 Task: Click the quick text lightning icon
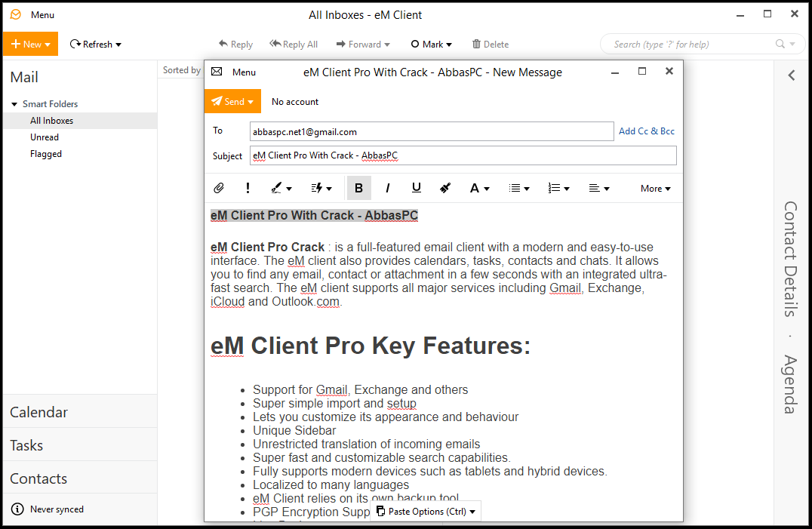coord(316,189)
